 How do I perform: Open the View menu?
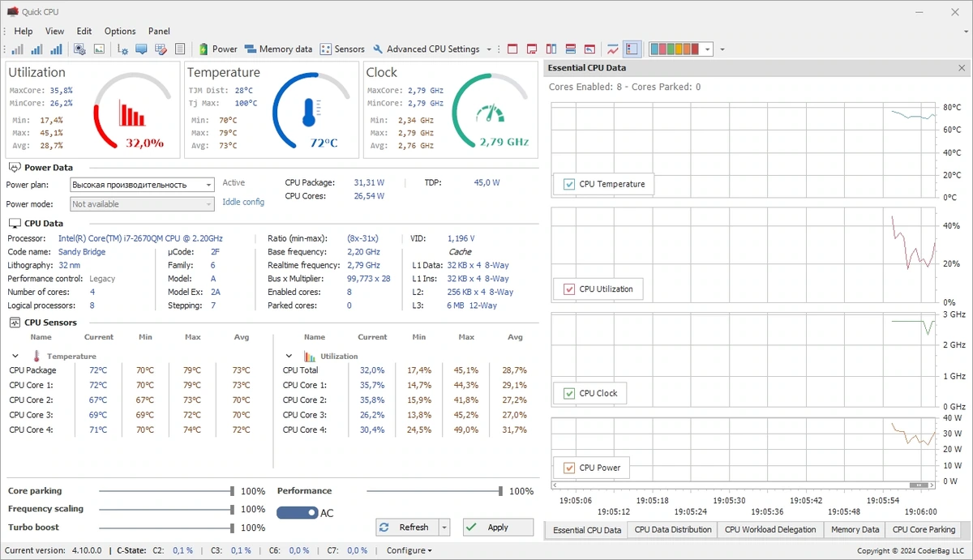(x=54, y=31)
